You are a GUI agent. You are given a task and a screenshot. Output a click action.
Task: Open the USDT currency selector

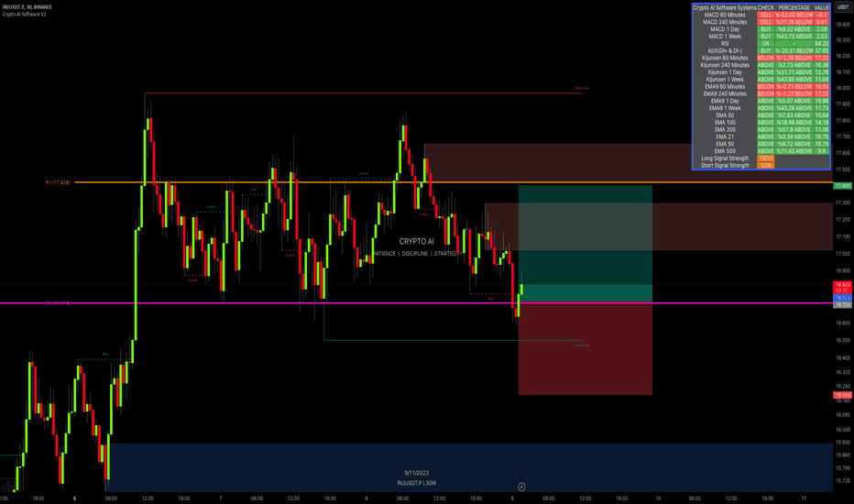click(x=843, y=7)
